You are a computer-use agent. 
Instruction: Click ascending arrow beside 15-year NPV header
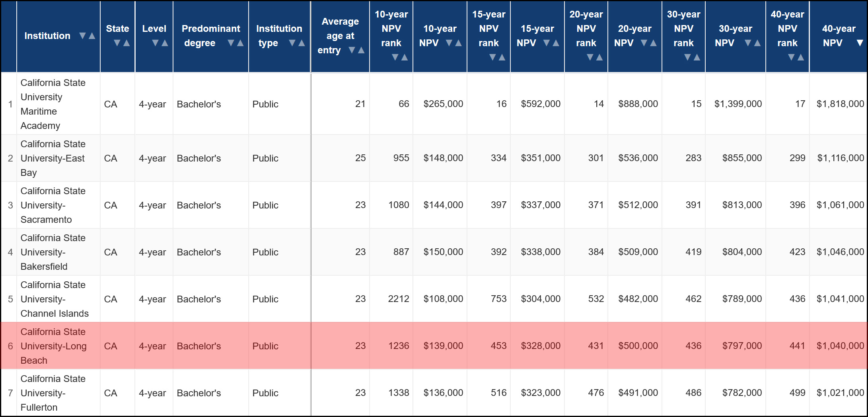click(556, 43)
